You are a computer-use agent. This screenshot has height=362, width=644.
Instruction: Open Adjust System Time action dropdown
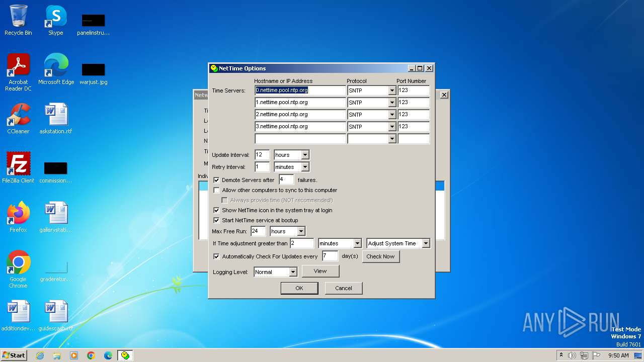click(x=426, y=243)
